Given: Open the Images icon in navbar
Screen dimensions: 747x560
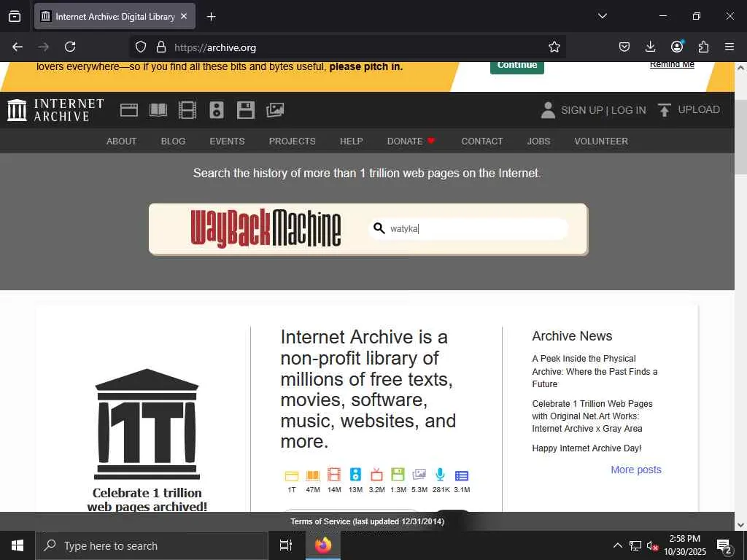Looking at the screenshot, I should point(275,110).
